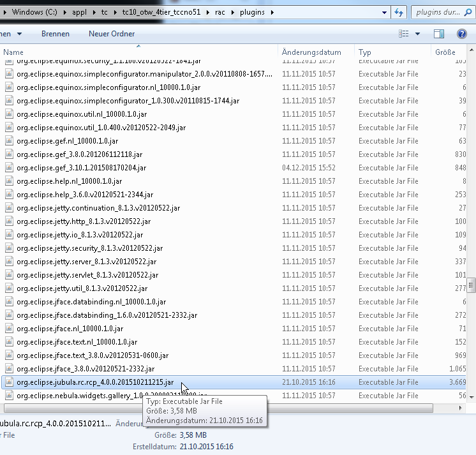Click jar icon of org.eclipse.jetty.security file
The width and height of the screenshot is (476, 455).
point(9,248)
